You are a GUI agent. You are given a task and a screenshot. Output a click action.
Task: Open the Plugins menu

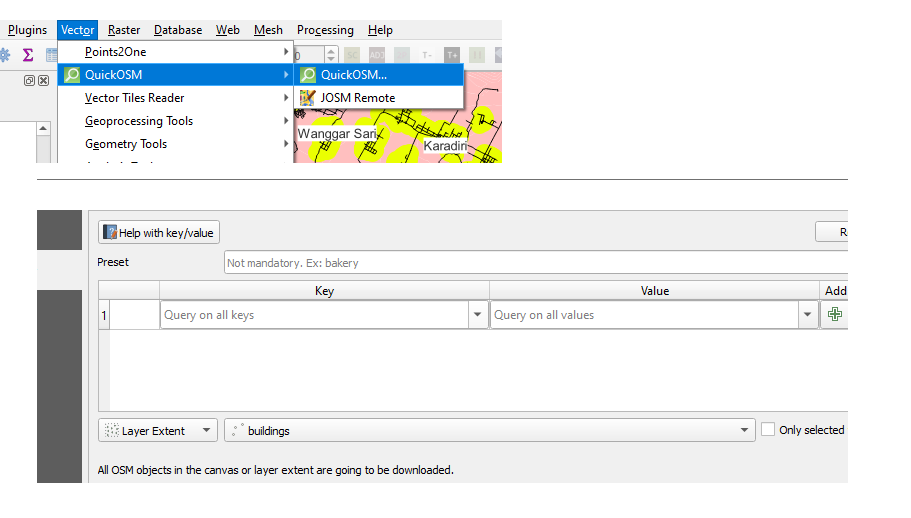coord(27,30)
